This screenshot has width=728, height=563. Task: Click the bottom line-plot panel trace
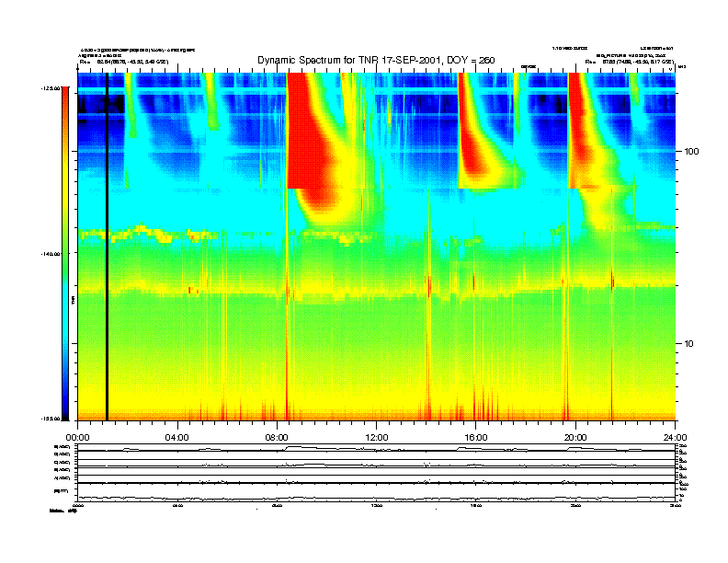click(x=376, y=499)
